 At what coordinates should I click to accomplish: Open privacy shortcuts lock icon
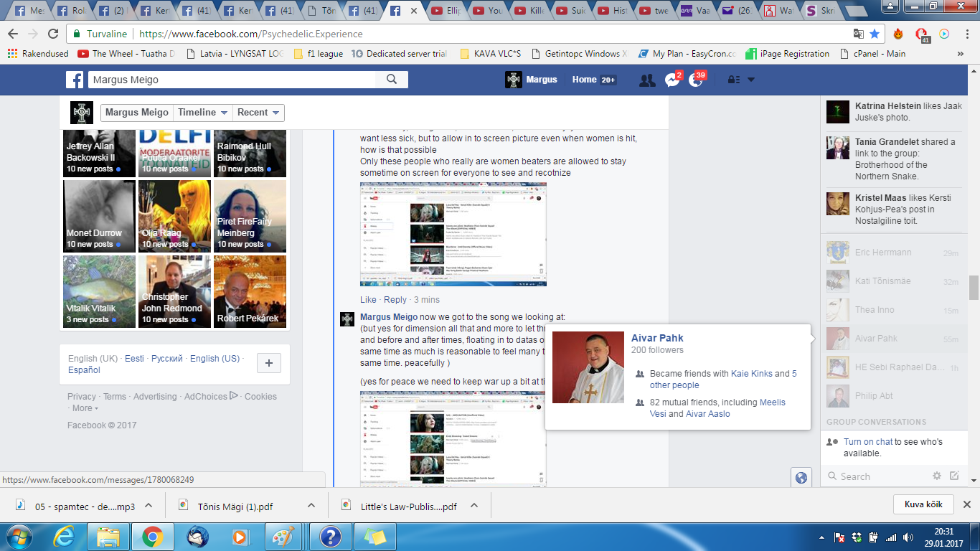point(733,80)
